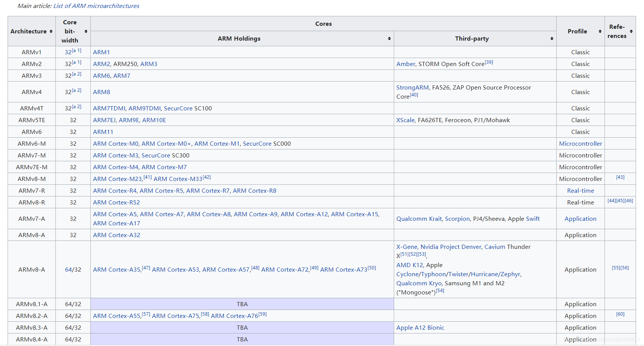Open the 64/32 bit-width link

click(x=69, y=270)
